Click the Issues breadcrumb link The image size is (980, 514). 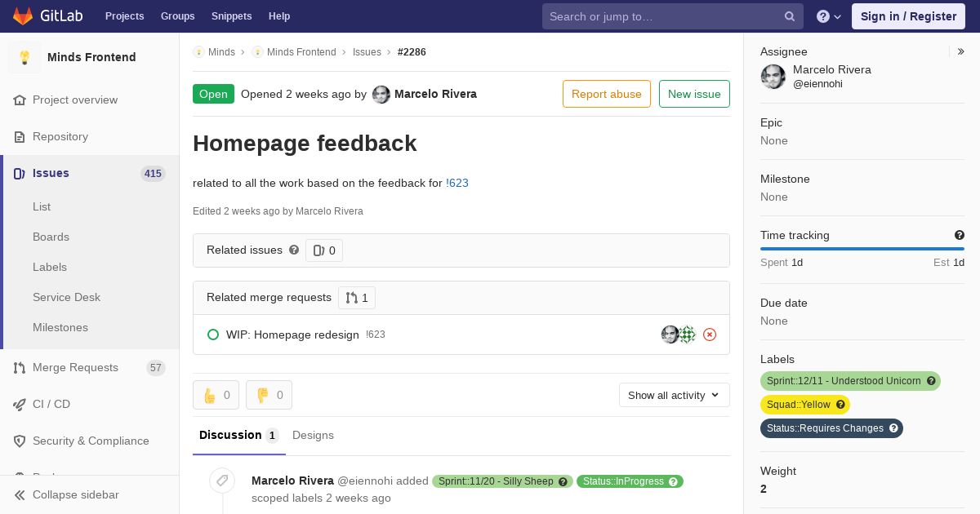tap(367, 52)
